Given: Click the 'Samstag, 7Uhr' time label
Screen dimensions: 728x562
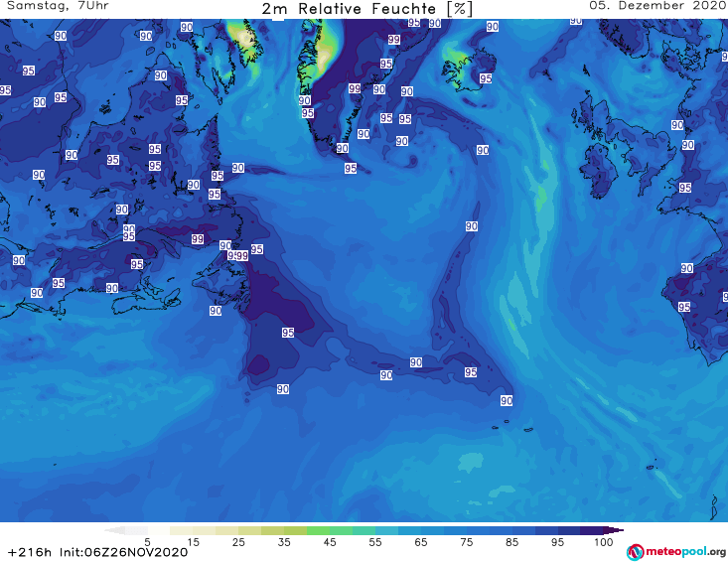Looking at the screenshot, I should [58, 6].
